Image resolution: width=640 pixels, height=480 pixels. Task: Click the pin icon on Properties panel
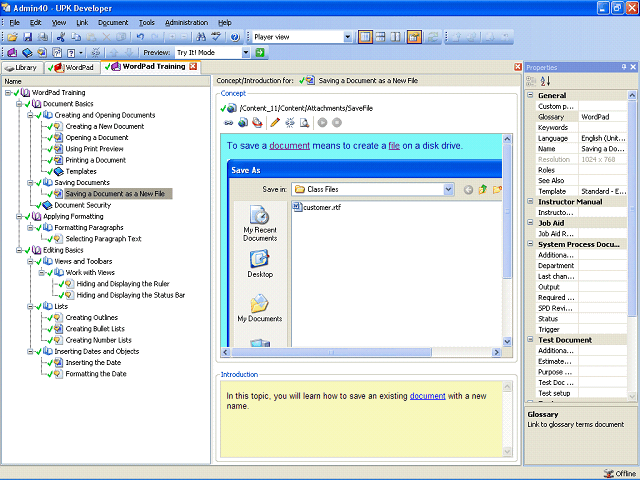pyautogui.click(x=624, y=67)
